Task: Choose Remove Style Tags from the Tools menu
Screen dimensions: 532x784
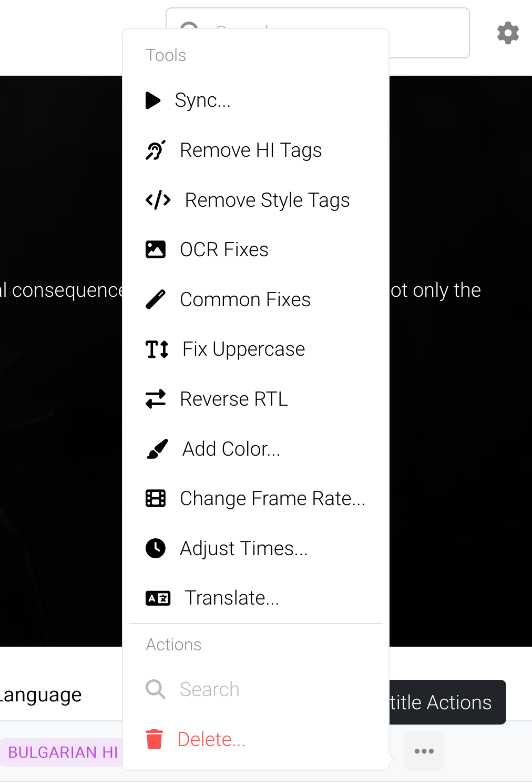Action: click(x=267, y=200)
